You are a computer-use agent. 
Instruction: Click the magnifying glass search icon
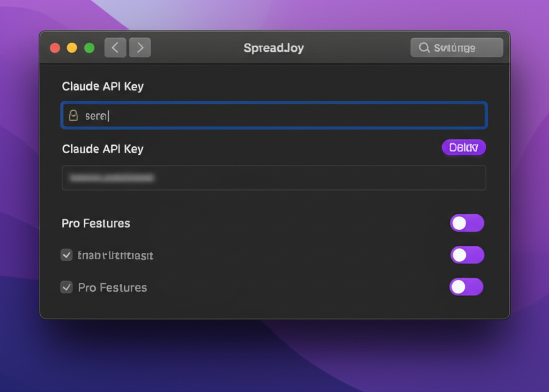point(424,48)
